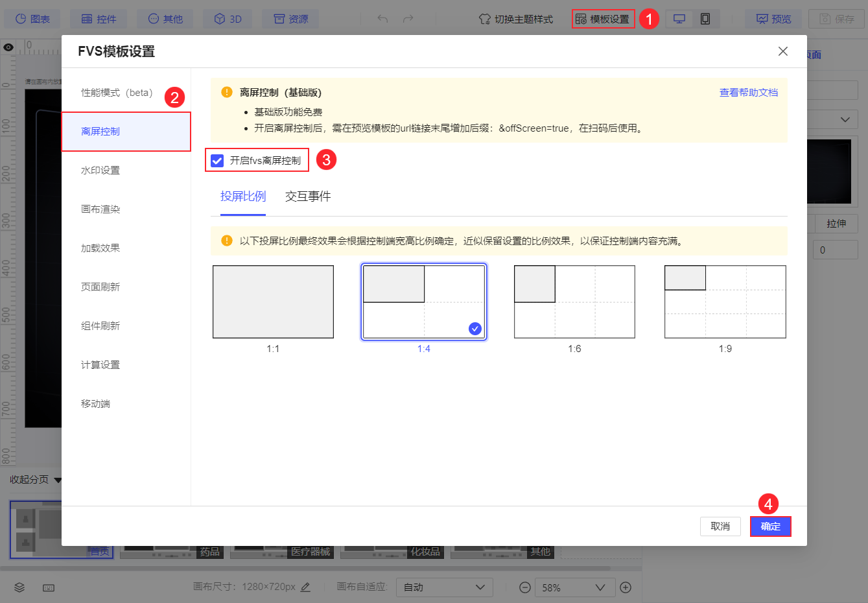Open 画布自适应 dropdown set to 自动

[x=444, y=587]
